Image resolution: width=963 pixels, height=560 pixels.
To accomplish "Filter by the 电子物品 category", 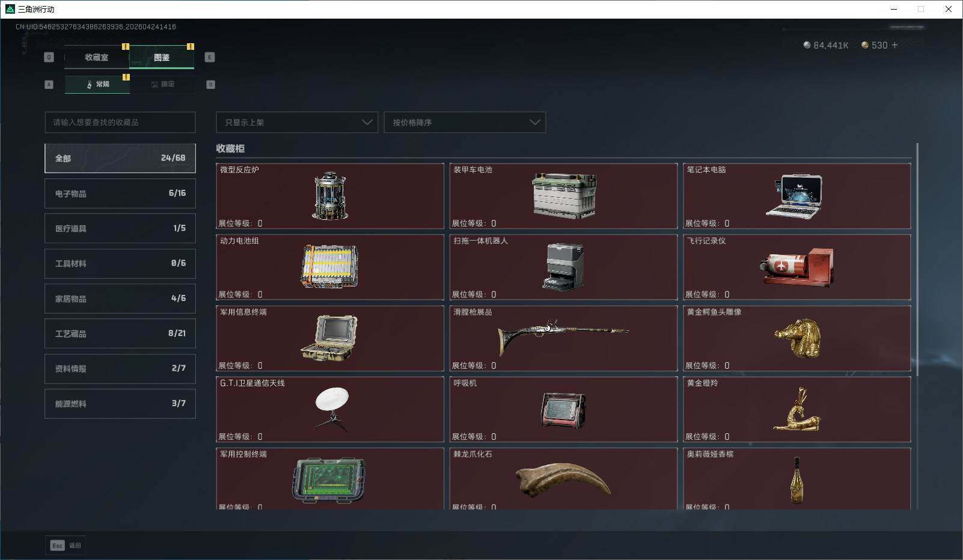I will point(120,193).
